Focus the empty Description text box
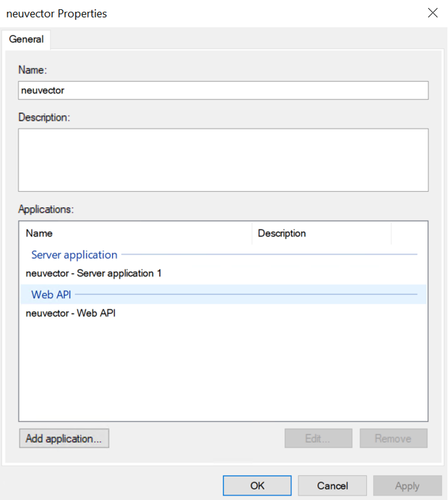Image resolution: width=448 pixels, height=500 pixels. click(x=223, y=160)
